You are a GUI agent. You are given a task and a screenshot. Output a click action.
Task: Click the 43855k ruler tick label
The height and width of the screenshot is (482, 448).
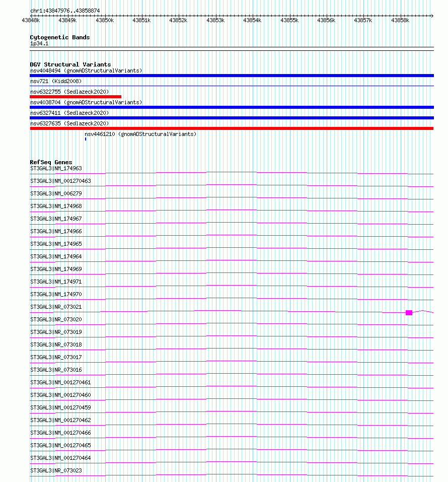pyautogui.click(x=289, y=20)
